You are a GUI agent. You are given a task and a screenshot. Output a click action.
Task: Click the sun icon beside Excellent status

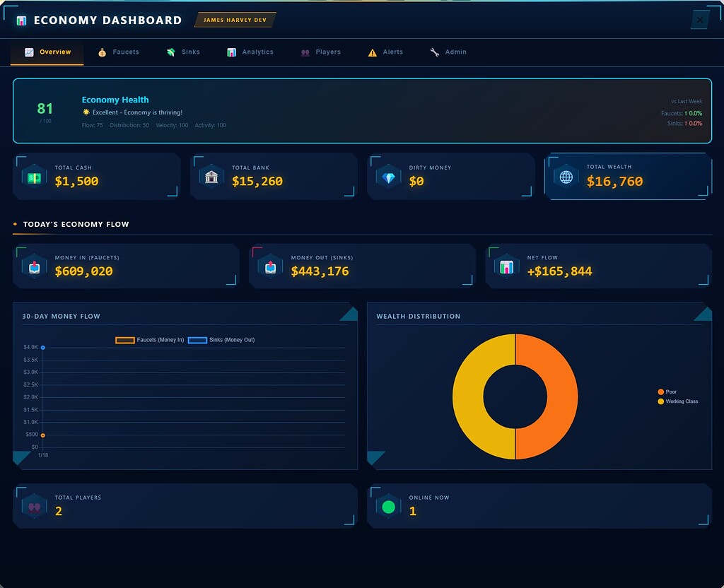[86, 112]
